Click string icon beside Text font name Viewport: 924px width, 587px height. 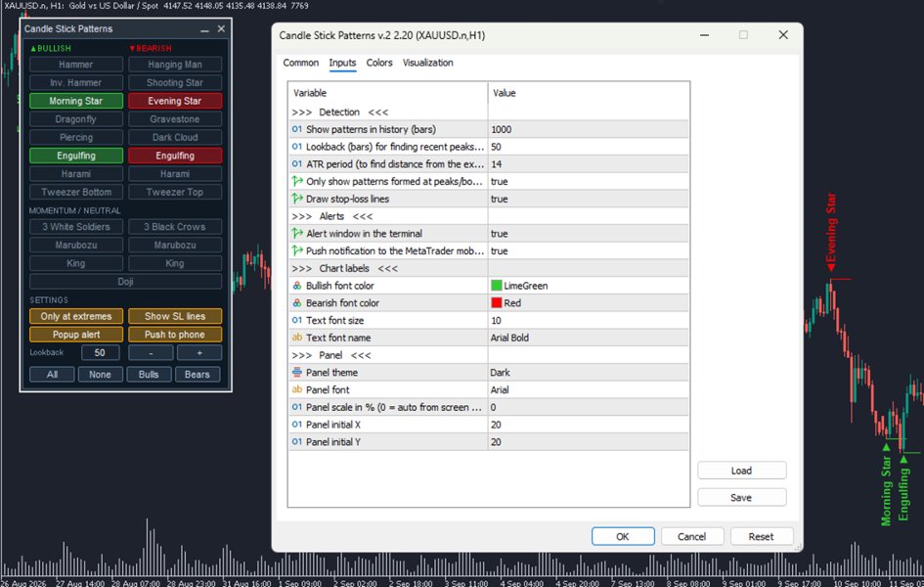(x=297, y=338)
